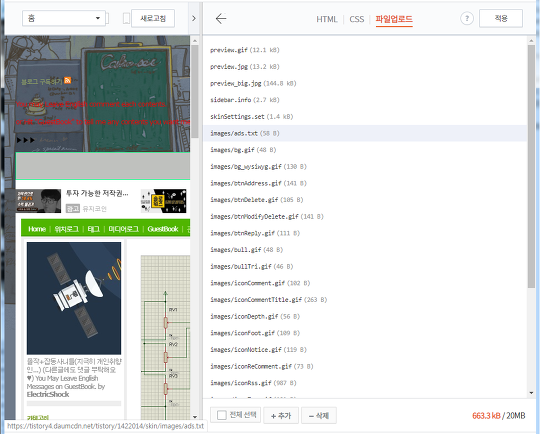This screenshot has width=540, height=434.
Task: Open Home link in blog preview menu
Action: 37,229
